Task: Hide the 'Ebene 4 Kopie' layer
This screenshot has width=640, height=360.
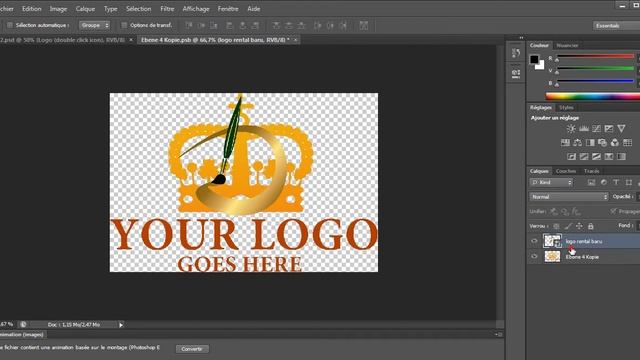Action: pos(534,257)
